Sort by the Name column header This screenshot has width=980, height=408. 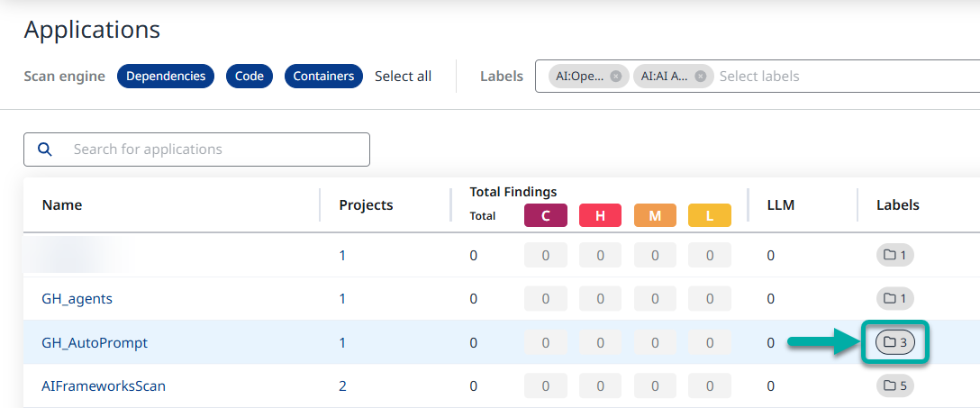click(62, 205)
